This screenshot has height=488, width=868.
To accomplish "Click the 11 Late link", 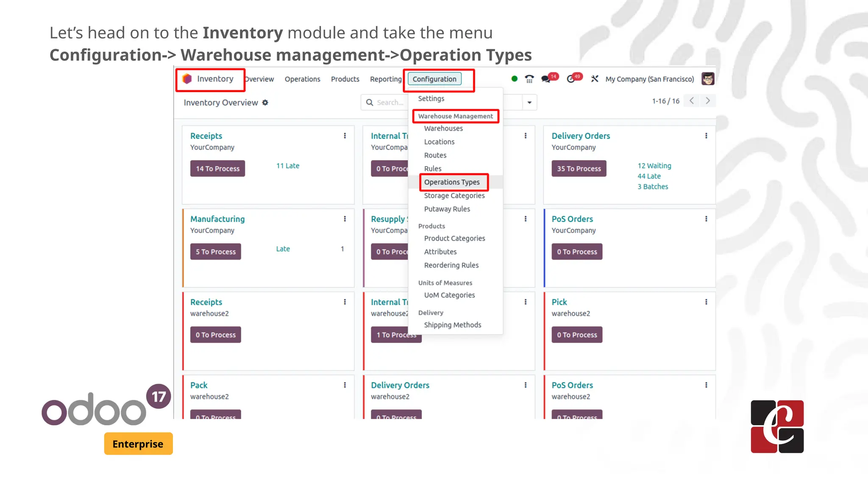I will click(288, 166).
